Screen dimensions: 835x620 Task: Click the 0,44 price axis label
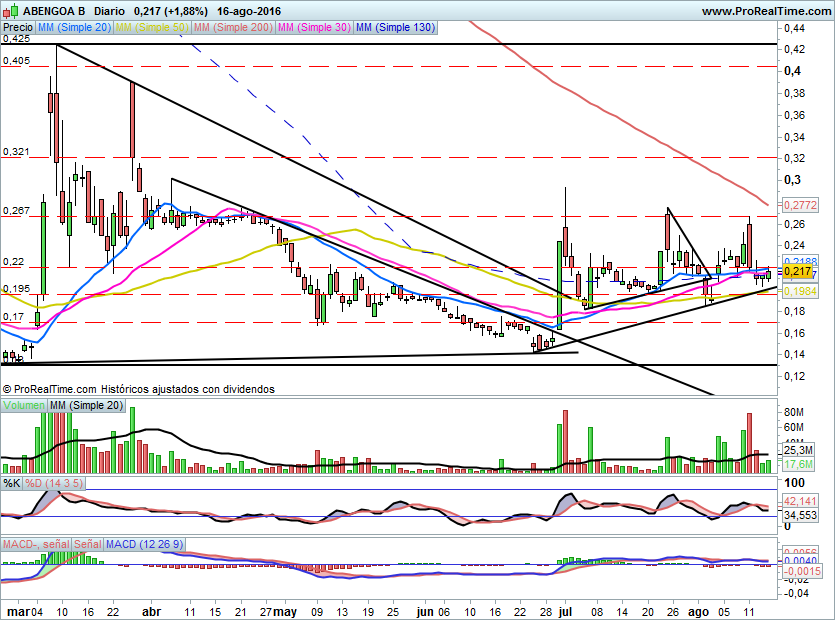(x=795, y=28)
